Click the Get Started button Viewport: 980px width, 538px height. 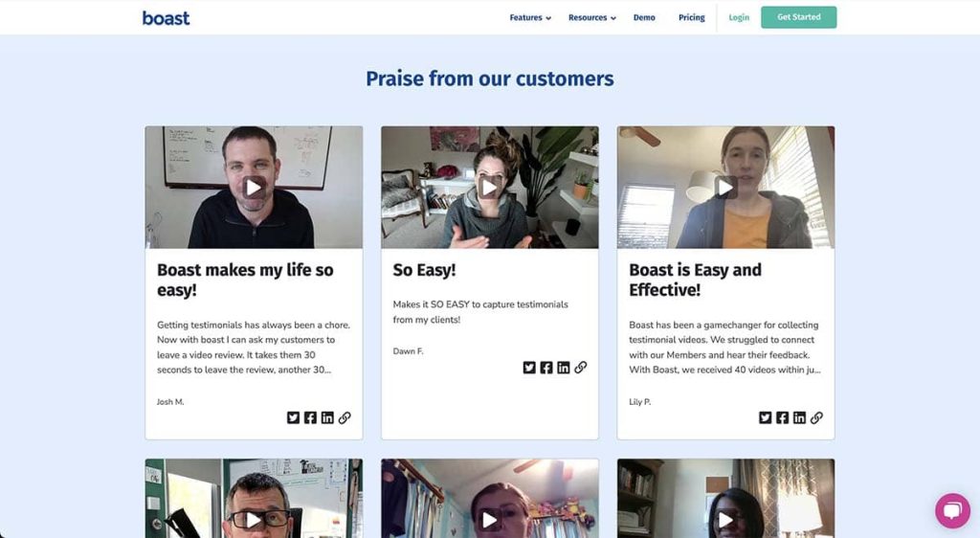[799, 17]
